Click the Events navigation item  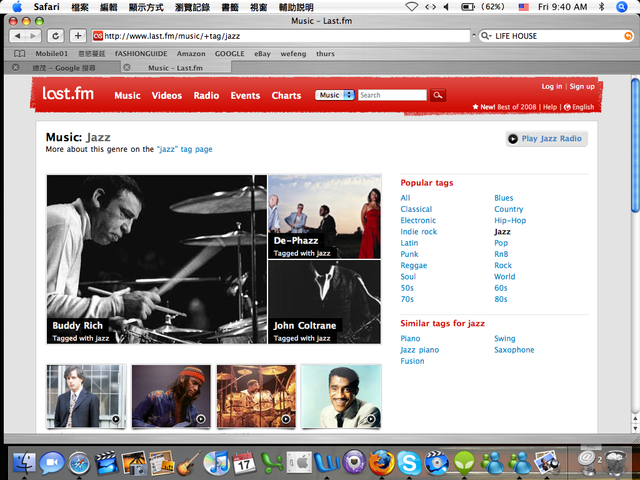coord(245,96)
